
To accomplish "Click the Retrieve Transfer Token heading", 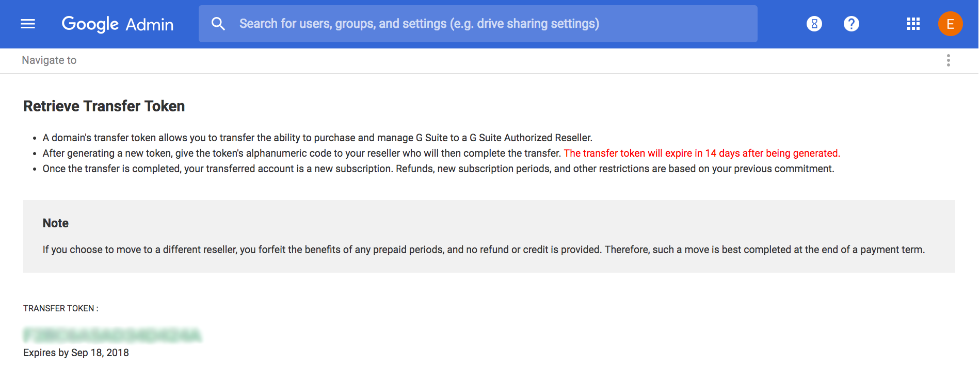I will pos(104,106).
